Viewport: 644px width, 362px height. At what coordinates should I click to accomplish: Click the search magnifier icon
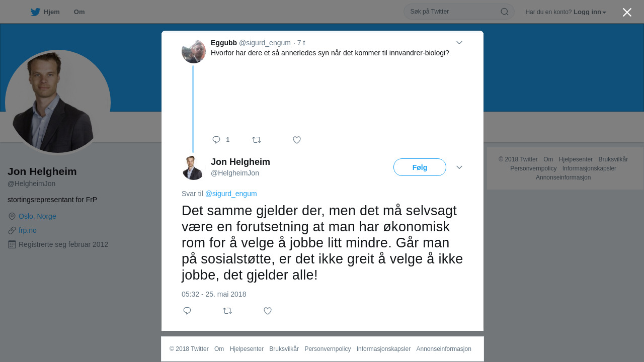[504, 12]
